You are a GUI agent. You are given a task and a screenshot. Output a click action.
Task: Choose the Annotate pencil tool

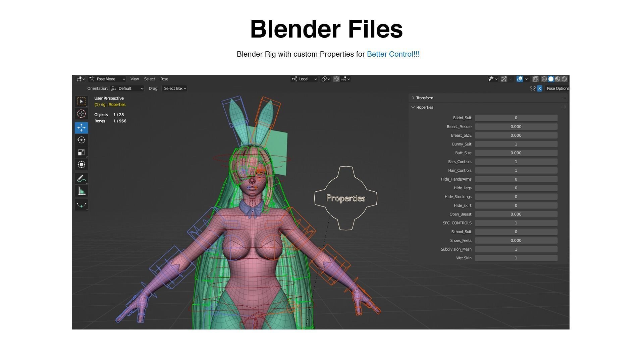[x=81, y=179]
